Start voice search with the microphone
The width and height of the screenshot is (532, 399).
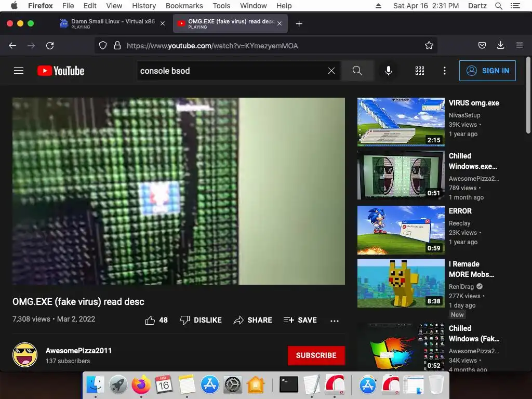coord(389,71)
